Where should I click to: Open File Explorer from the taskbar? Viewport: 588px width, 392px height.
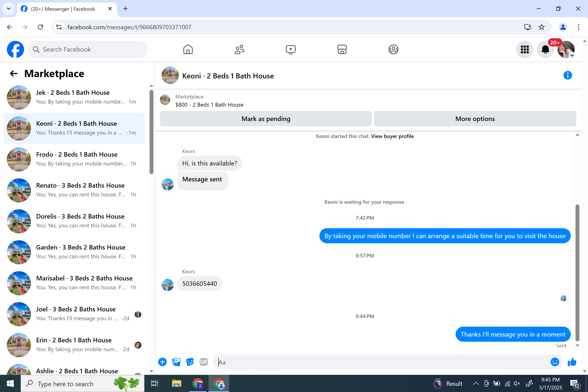click(176, 383)
